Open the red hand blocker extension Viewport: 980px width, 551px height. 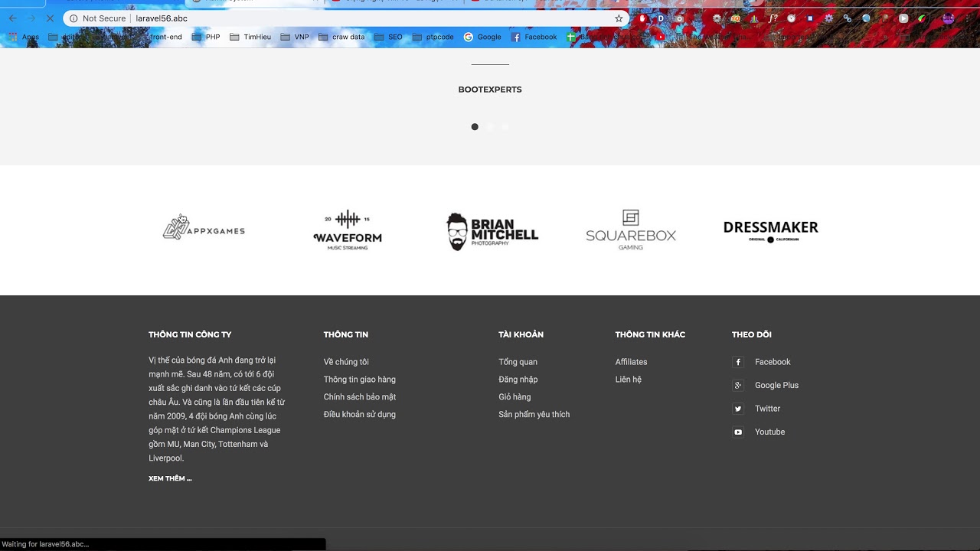pos(642,18)
